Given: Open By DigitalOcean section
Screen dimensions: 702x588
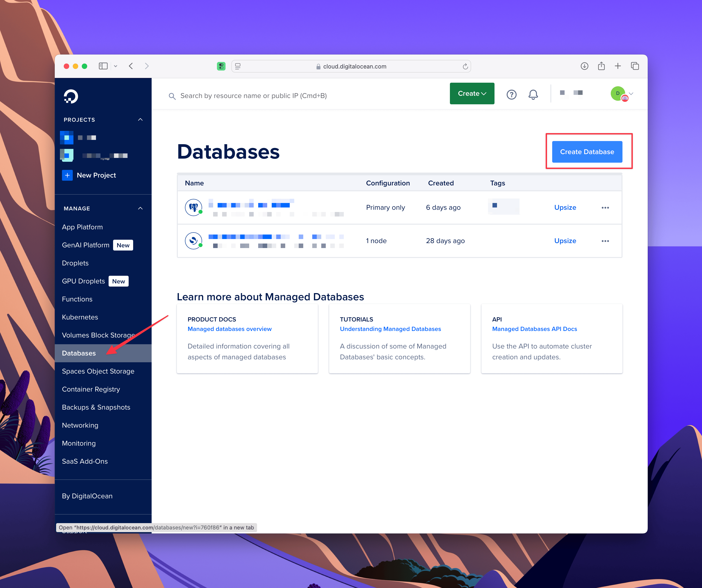Looking at the screenshot, I should [x=87, y=496].
